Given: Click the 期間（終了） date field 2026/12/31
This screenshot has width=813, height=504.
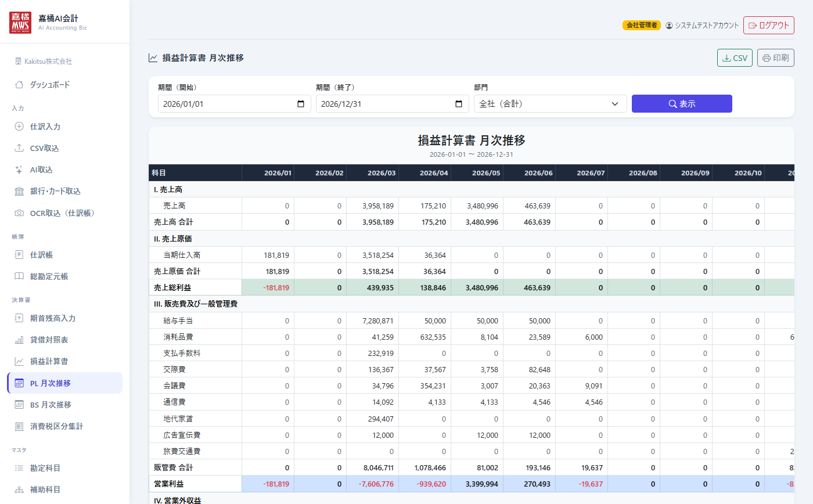Looking at the screenshot, I should [393, 104].
